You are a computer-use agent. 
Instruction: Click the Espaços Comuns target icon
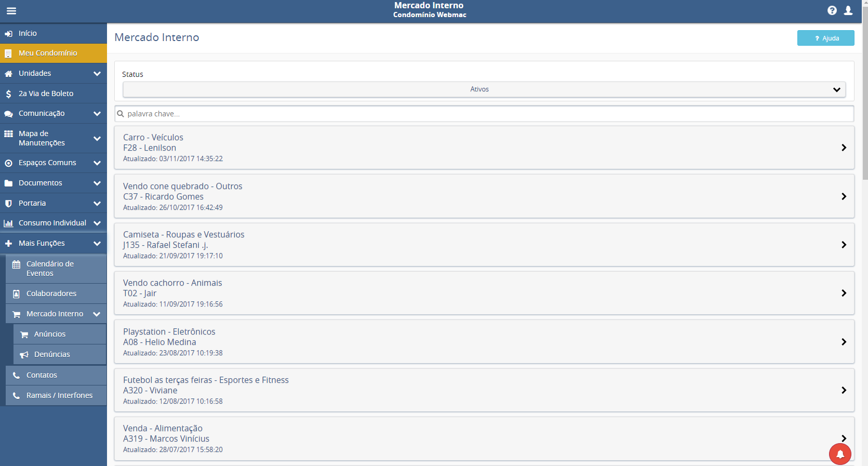[x=8, y=163]
